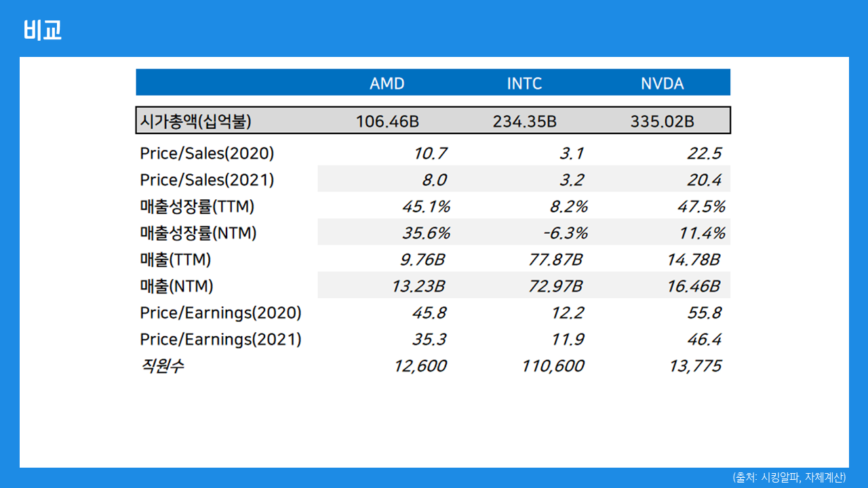The width and height of the screenshot is (868, 488).
Task: Select NVDA NTM growth 11.4%
Action: coord(702,232)
